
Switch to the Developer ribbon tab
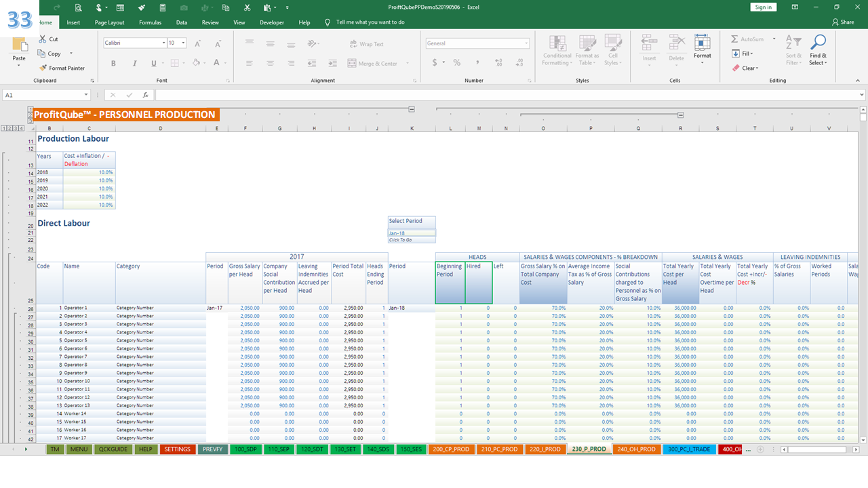pyautogui.click(x=272, y=22)
